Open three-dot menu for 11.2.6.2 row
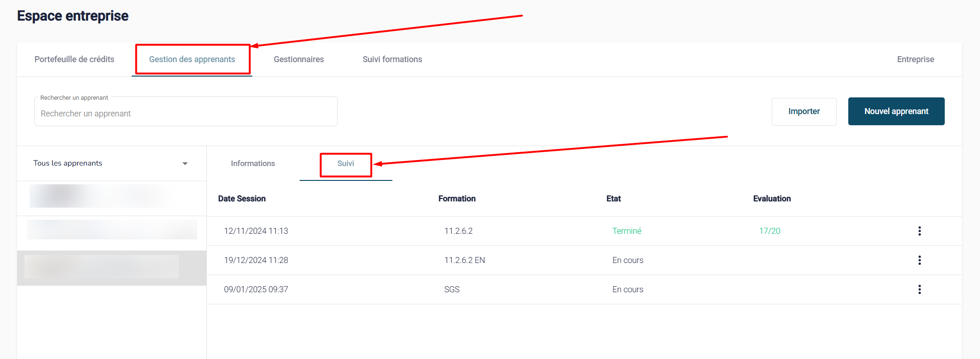Screen dimensions: 980x359 tap(919, 231)
